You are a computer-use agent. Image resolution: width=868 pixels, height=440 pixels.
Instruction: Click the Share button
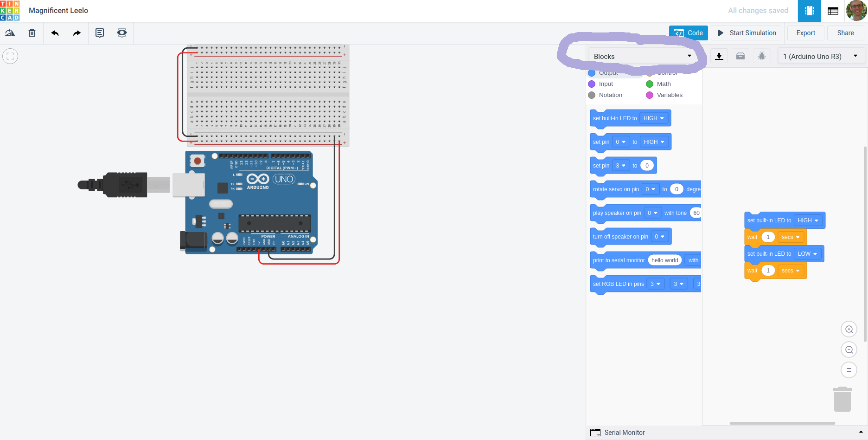click(846, 33)
